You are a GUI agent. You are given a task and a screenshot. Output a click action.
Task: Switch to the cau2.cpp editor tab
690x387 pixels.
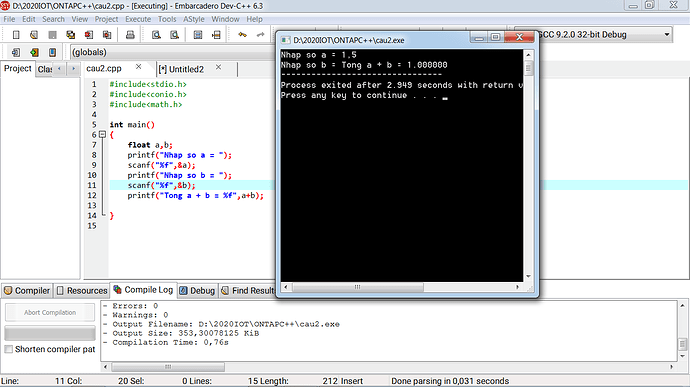click(104, 68)
